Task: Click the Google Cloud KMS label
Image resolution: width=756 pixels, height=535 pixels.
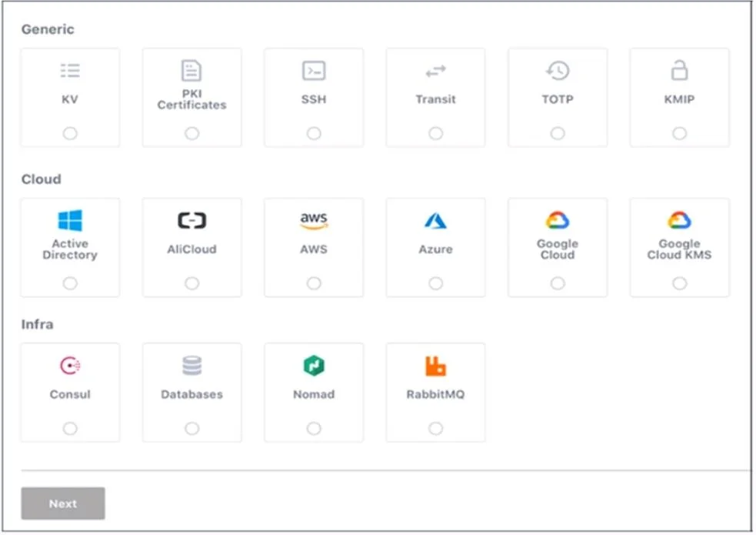Action: click(679, 249)
